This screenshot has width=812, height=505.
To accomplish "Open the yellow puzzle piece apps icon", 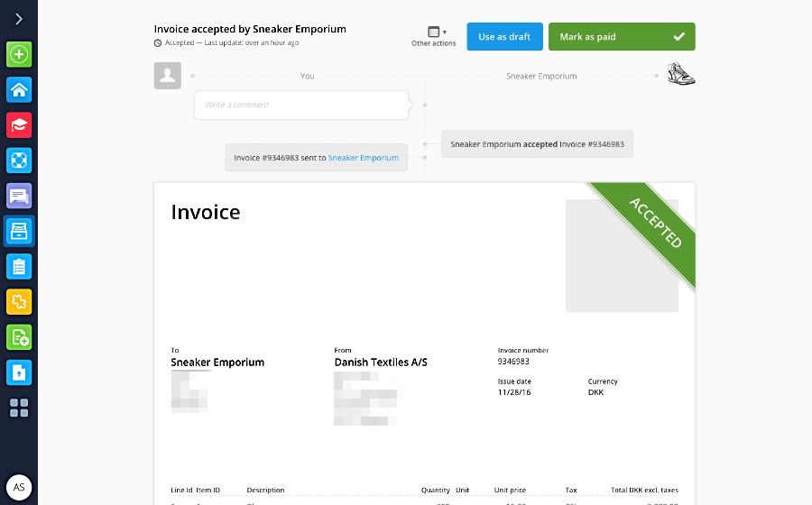I will coord(19,302).
